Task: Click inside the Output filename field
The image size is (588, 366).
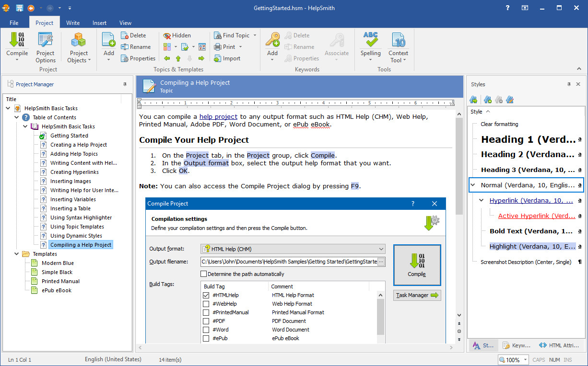Action: (x=289, y=262)
